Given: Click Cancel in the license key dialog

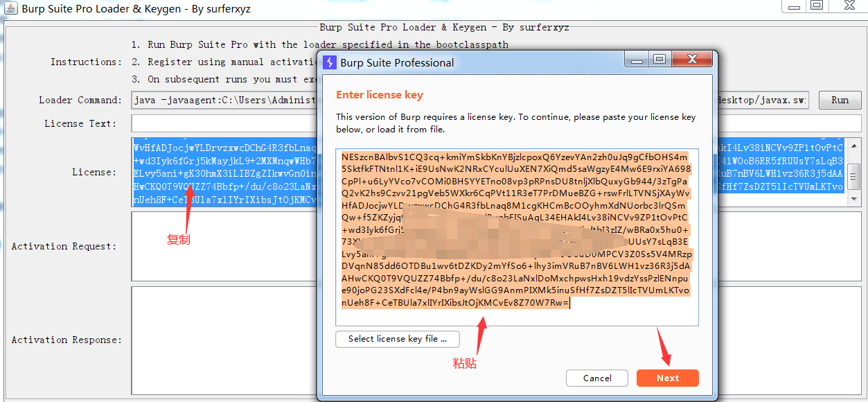Looking at the screenshot, I should (597, 378).
